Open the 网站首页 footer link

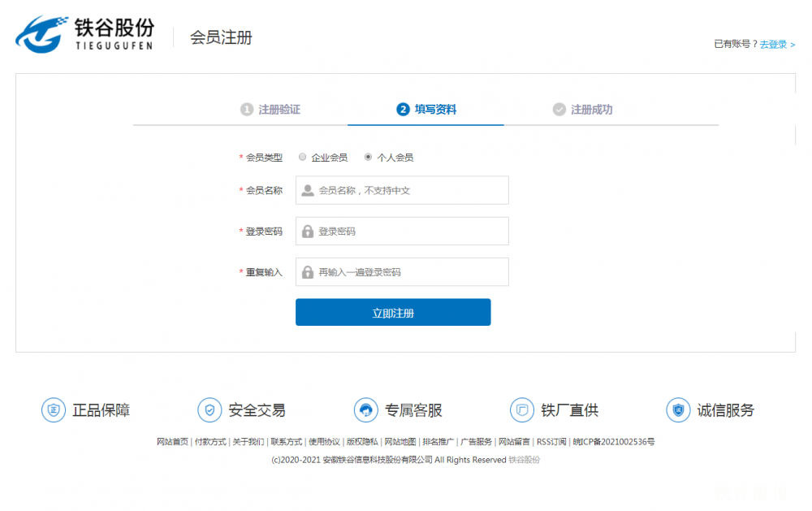[172, 442]
